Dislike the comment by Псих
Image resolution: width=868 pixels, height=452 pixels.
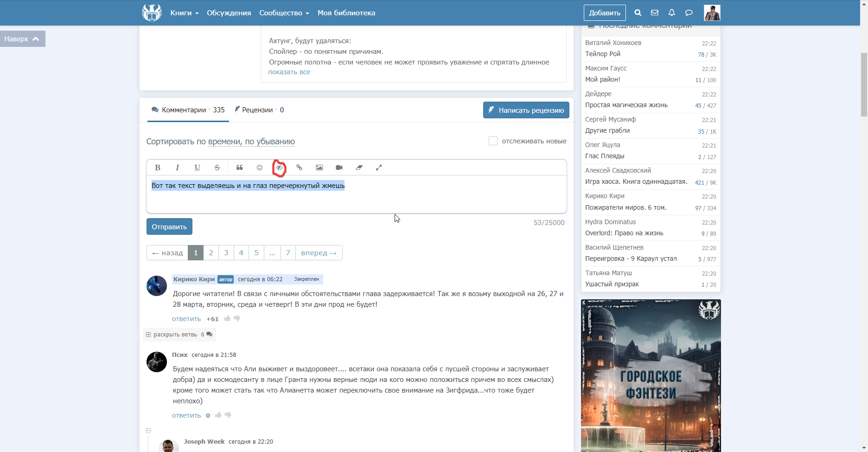[228, 415]
